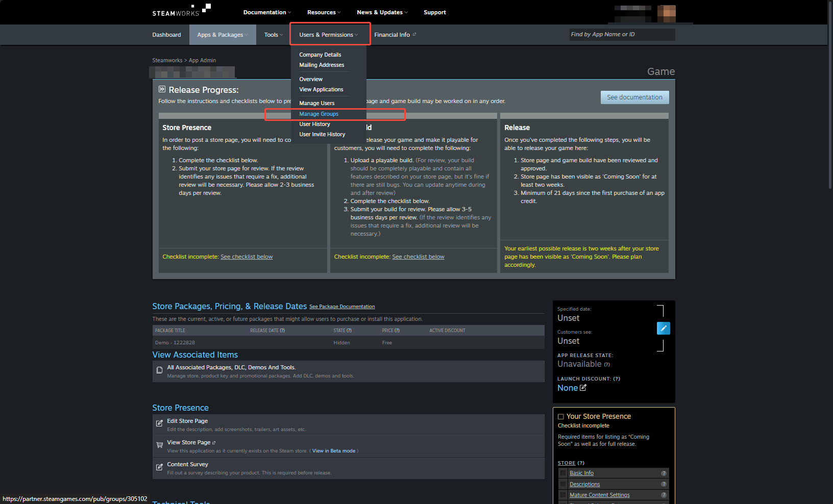Image resolution: width=833 pixels, height=504 pixels.
Task: Click the external link icon next to Financial Info
Action: point(415,34)
